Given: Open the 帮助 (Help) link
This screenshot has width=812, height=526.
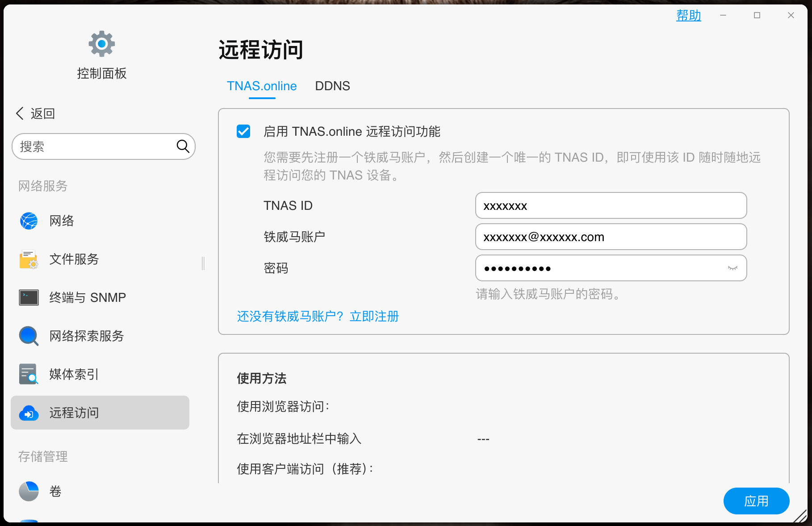Looking at the screenshot, I should 689,15.
